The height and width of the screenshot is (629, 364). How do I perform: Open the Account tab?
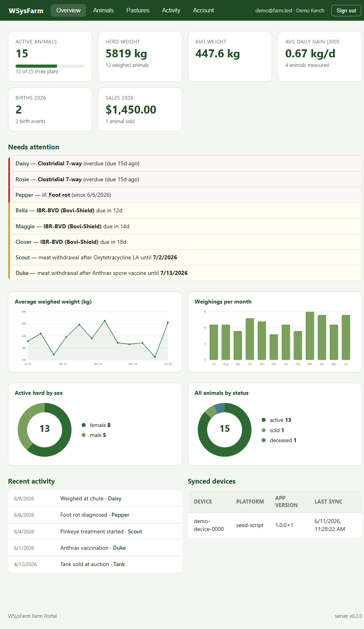pos(204,10)
